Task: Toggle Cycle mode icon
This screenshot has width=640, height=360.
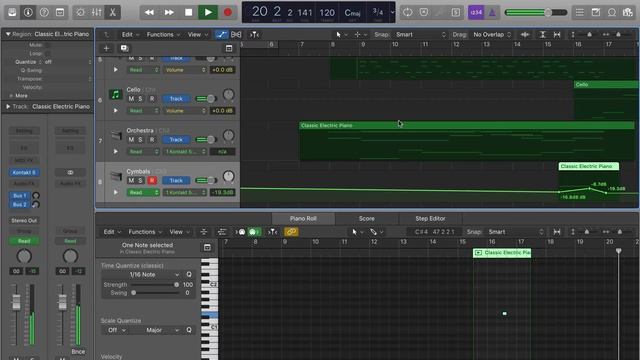Action: click(407, 12)
